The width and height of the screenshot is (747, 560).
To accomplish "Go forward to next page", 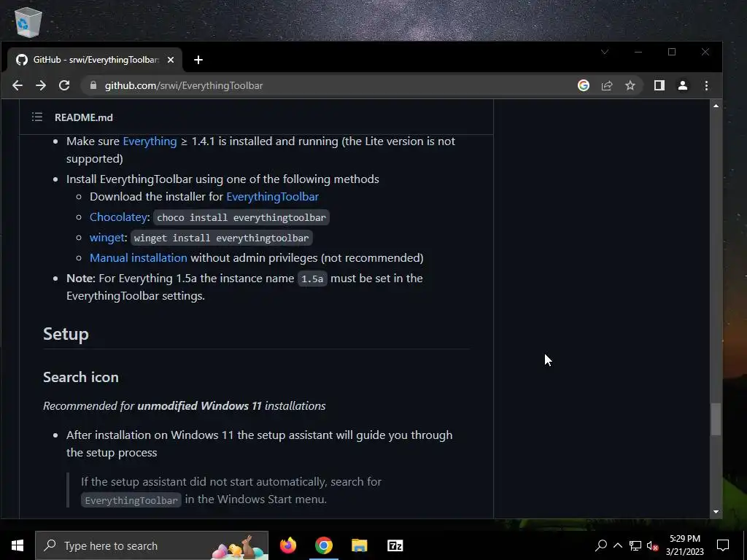I will pos(41,85).
